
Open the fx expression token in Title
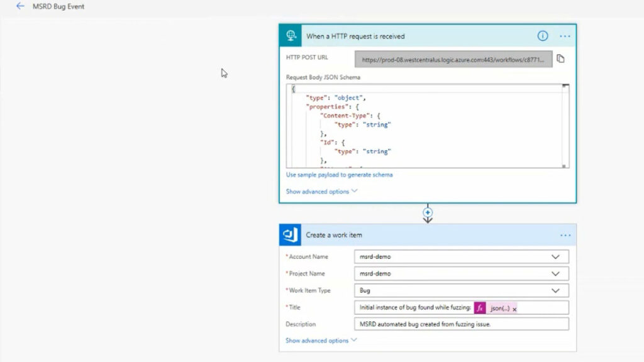click(480, 307)
